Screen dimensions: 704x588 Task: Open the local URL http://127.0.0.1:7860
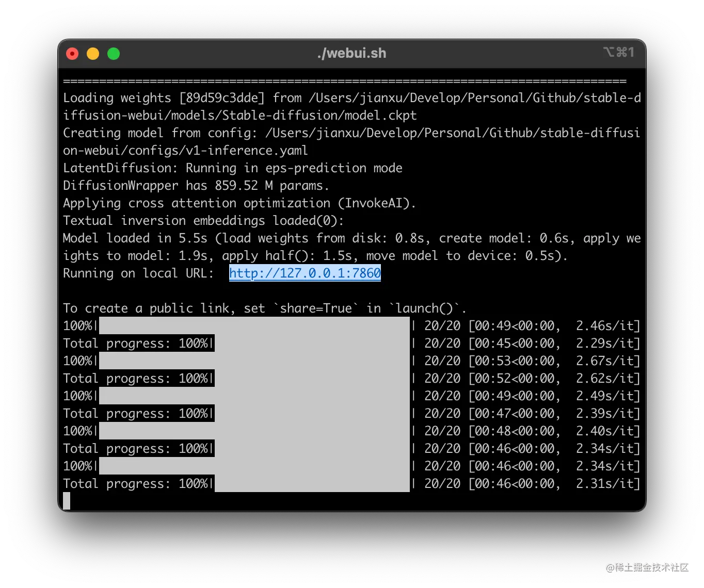305,273
